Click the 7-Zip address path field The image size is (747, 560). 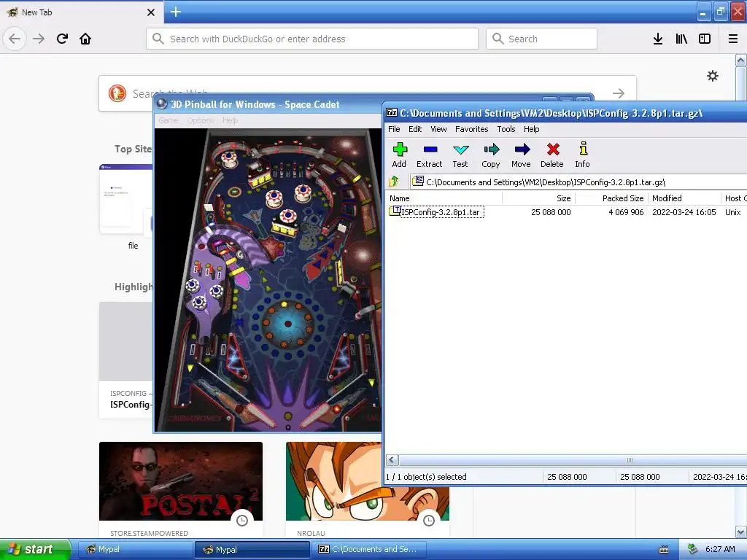(x=578, y=182)
